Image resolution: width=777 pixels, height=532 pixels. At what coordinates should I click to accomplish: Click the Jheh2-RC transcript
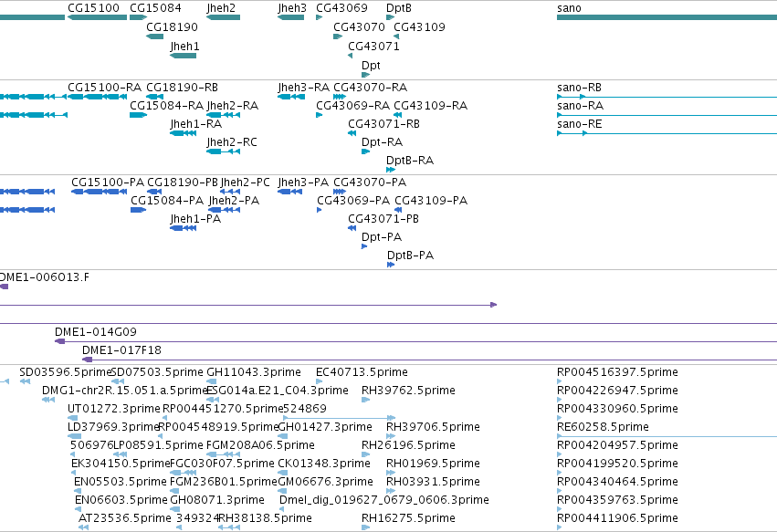[x=223, y=151]
